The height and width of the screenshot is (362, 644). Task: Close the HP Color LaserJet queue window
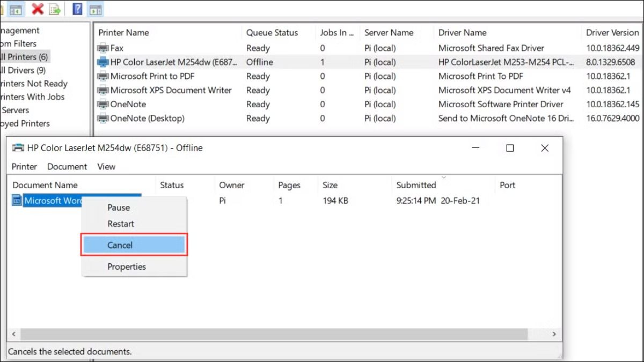pos(545,148)
